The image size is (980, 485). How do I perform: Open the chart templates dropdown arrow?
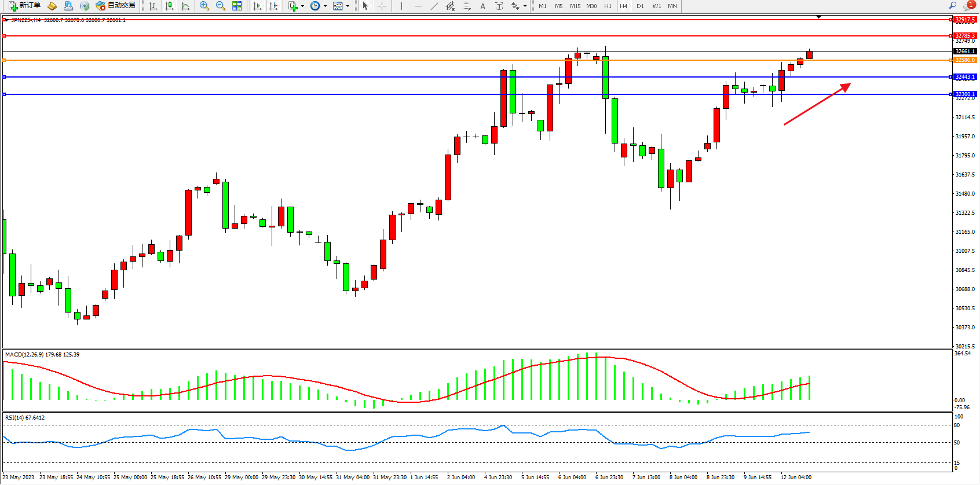point(348,6)
